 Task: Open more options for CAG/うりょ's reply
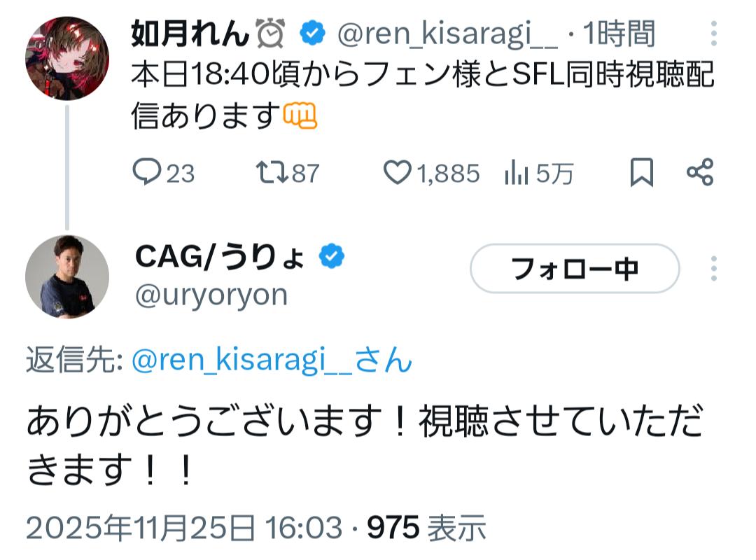coord(713,268)
